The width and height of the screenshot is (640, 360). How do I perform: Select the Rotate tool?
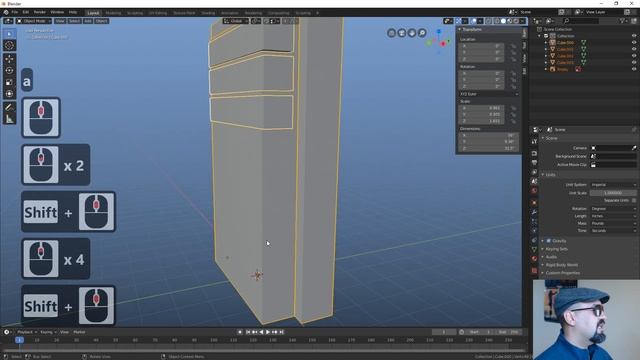(9, 71)
